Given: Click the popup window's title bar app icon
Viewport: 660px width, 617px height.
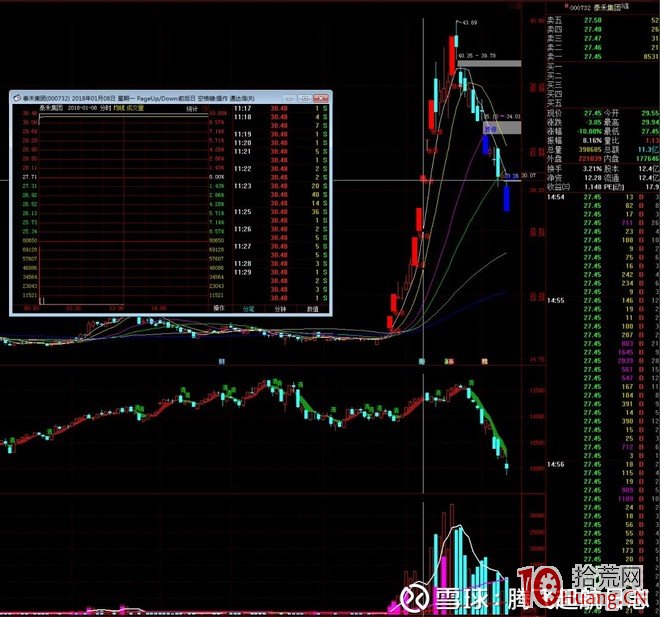Looking at the screenshot, I should click(x=17, y=98).
